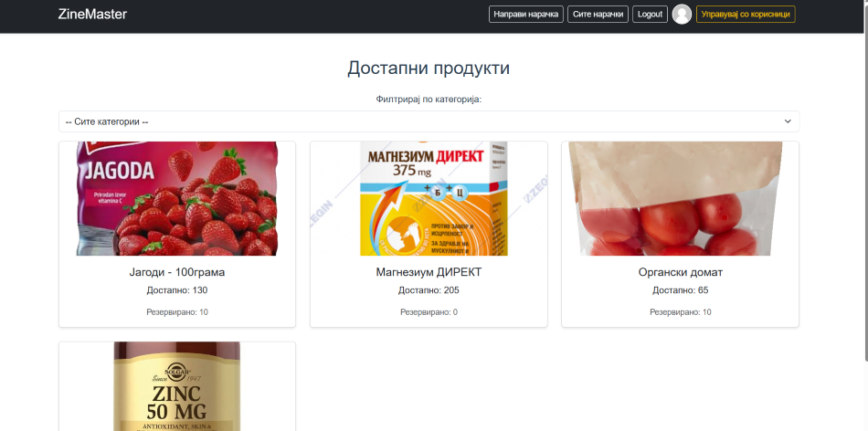Click the user avatar icon
This screenshot has width=868, height=431.
pos(682,15)
